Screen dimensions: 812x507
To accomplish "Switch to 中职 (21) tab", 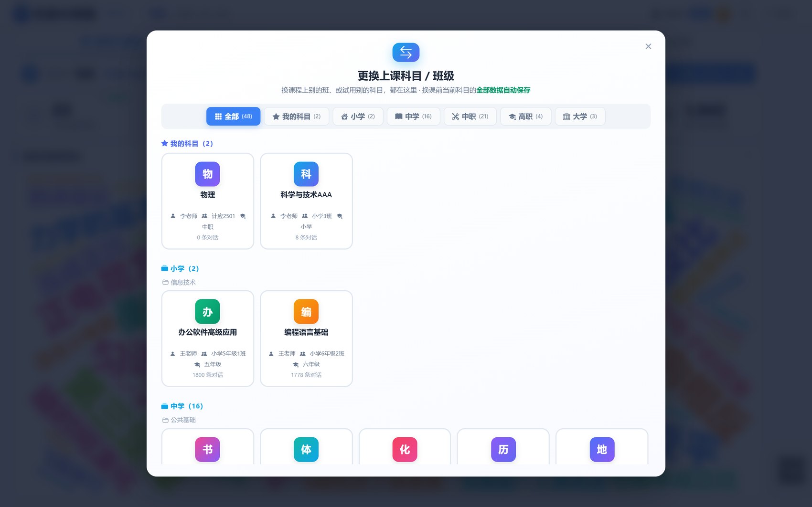I will click(x=470, y=116).
